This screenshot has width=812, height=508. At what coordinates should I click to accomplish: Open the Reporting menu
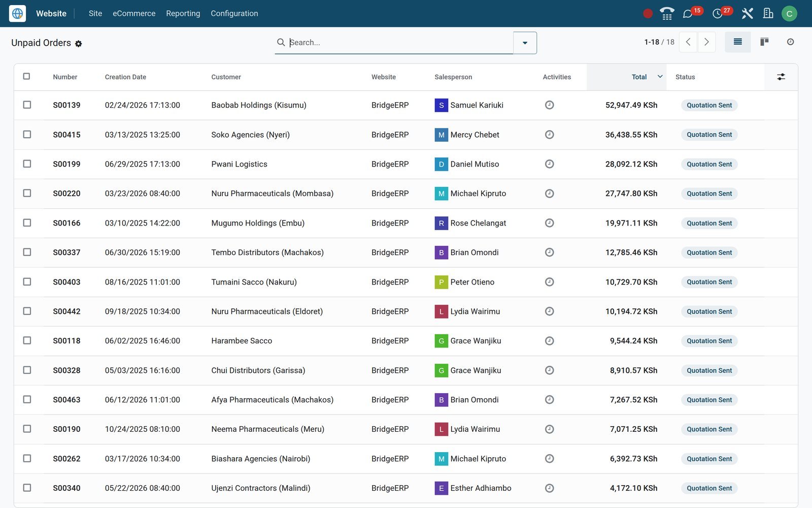[183, 14]
